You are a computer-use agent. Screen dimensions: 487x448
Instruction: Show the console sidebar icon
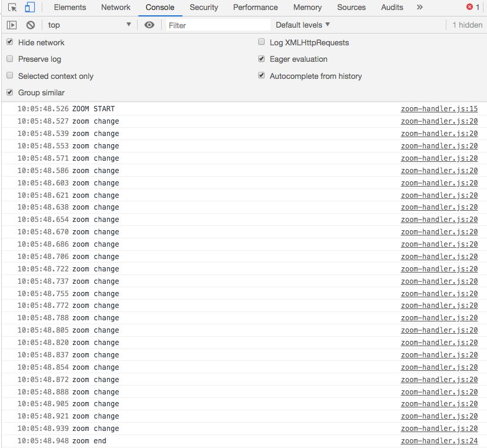(x=12, y=25)
